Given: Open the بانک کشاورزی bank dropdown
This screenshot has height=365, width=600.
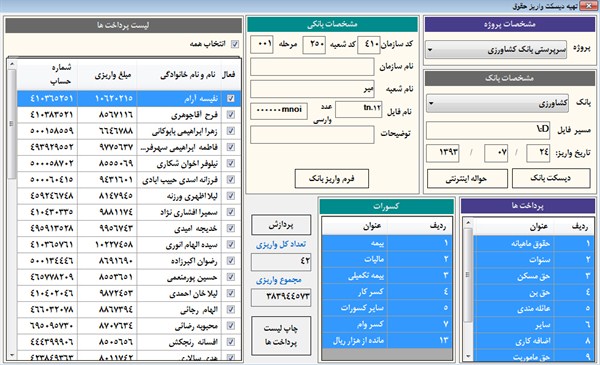Looking at the screenshot, I should click(x=497, y=103).
